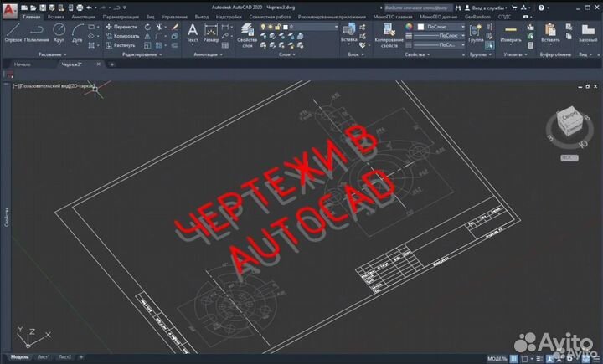Click the Mirror tool icon
The image size is (603, 364).
pos(147,36)
